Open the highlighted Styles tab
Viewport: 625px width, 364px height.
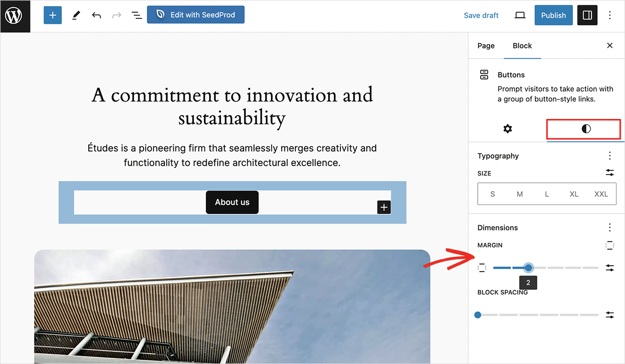pyautogui.click(x=583, y=128)
